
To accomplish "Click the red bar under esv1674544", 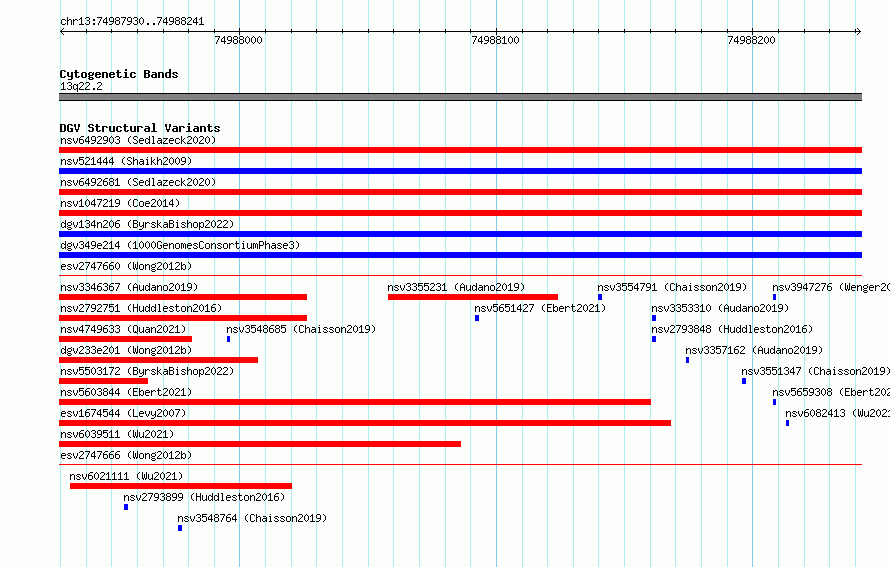I will coord(365,423).
